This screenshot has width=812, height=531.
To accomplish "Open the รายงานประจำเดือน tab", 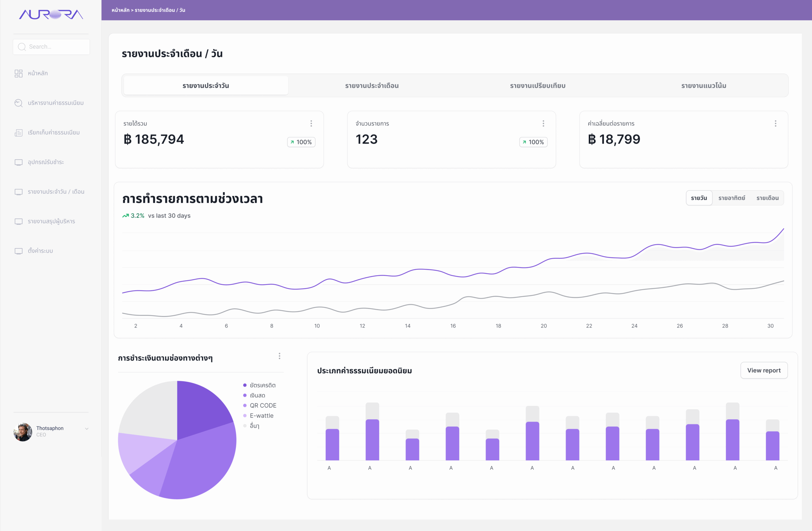I will (x=371, y=86).
